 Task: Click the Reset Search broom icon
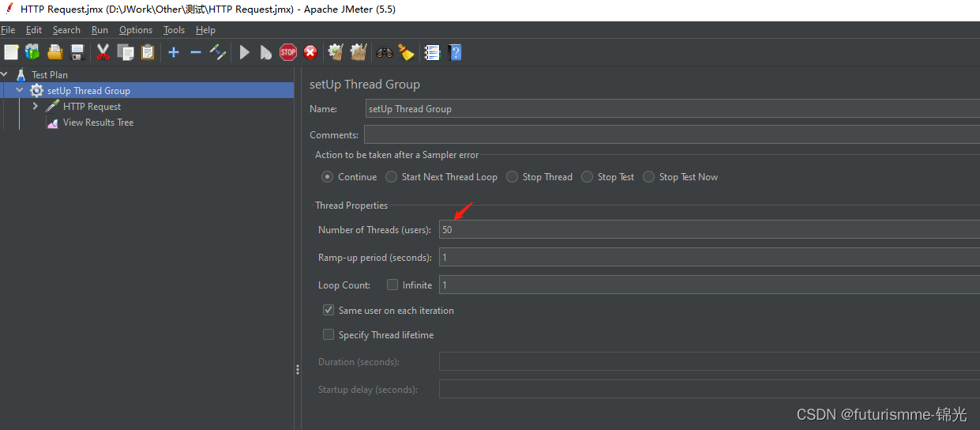tap(406, 52)
